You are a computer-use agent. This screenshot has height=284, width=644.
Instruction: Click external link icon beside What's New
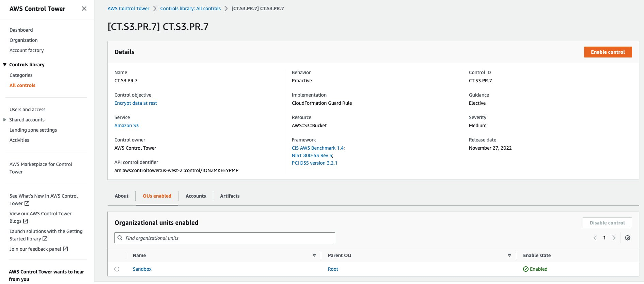pyautogui.click(x=27, y=203)
